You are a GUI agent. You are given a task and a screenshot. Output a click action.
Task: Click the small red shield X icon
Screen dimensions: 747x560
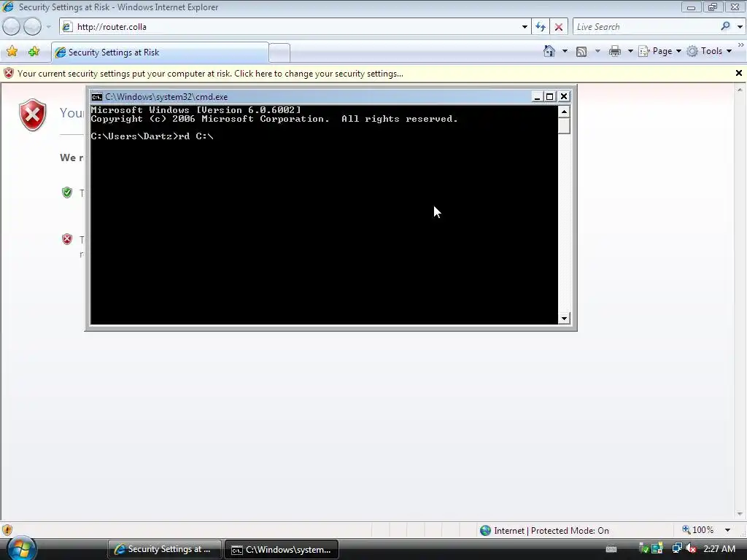click(x=67, y=239)
